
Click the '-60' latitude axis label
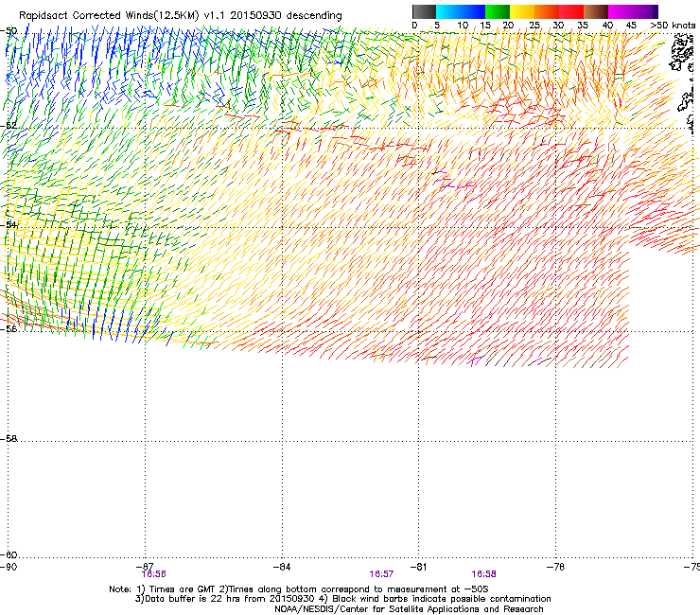pyautogui.click(x=9, y=554)
